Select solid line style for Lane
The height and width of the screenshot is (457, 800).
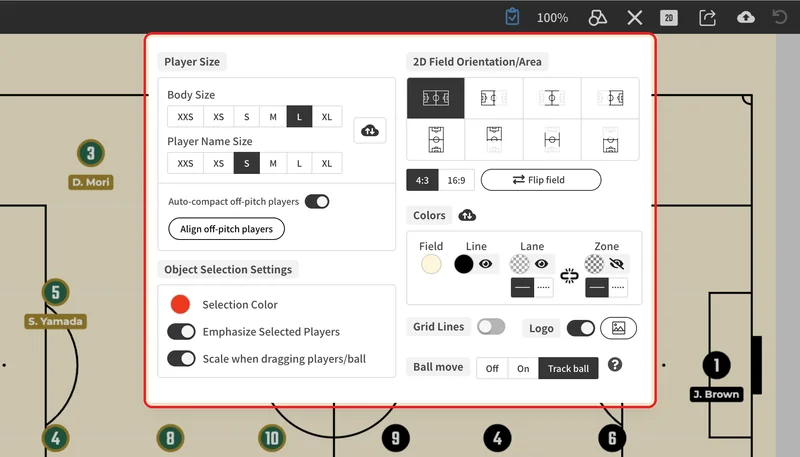(522, 288)
